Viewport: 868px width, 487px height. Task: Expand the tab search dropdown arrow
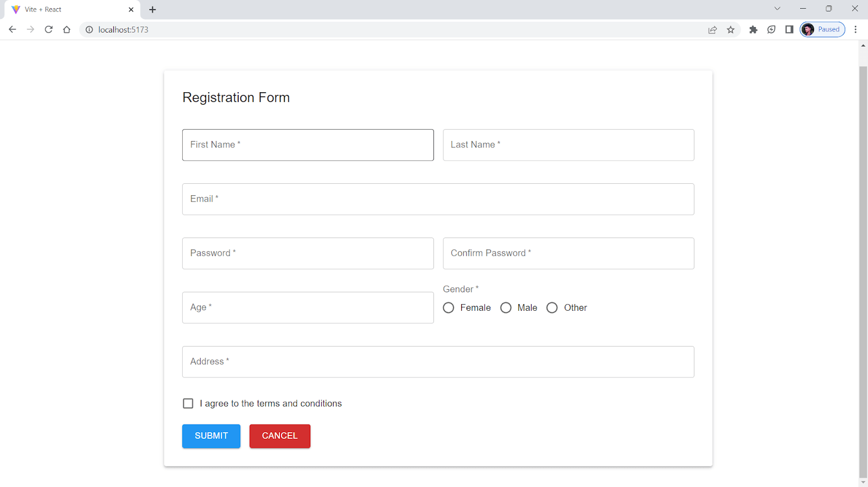pyautogui.click(x=777, y=9)
